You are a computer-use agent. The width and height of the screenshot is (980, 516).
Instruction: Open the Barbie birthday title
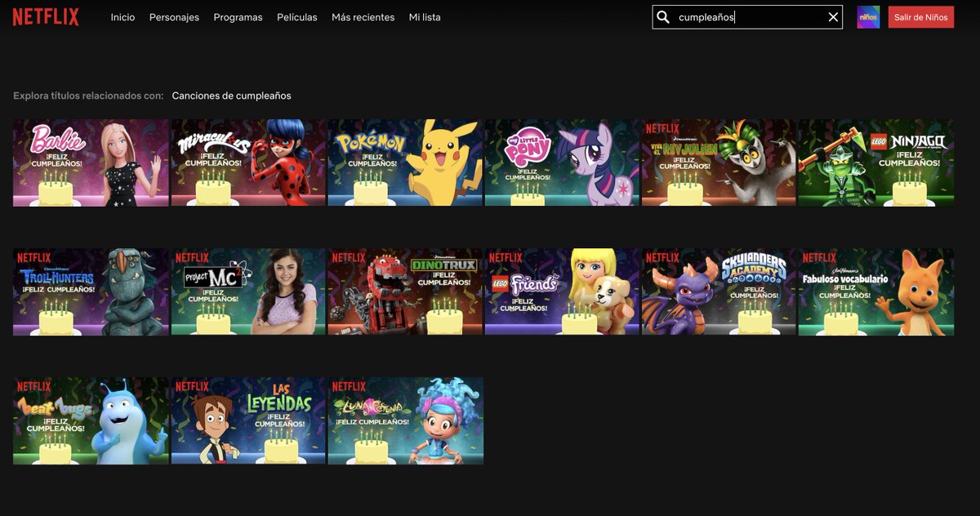tap(91, 163)
